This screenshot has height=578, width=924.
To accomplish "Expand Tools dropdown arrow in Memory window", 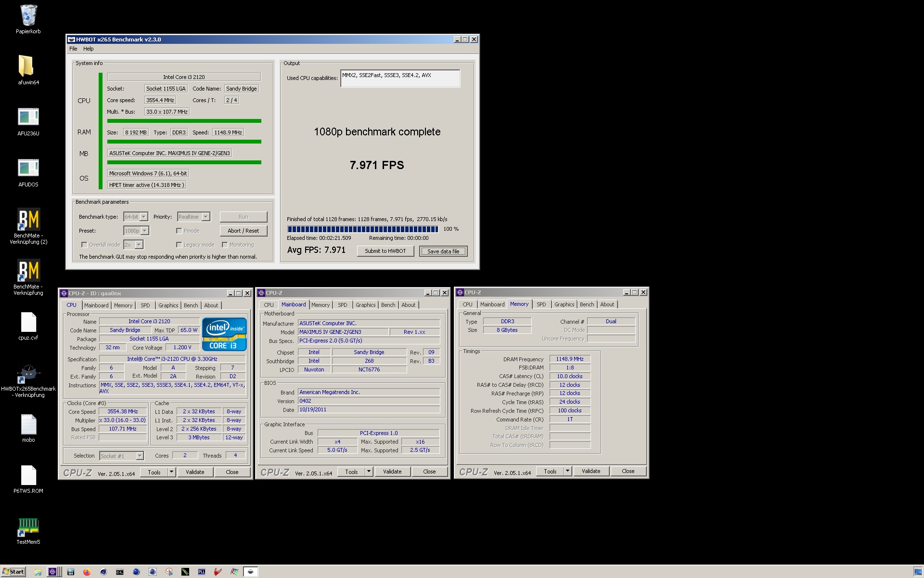I will [x=568, y=471].
